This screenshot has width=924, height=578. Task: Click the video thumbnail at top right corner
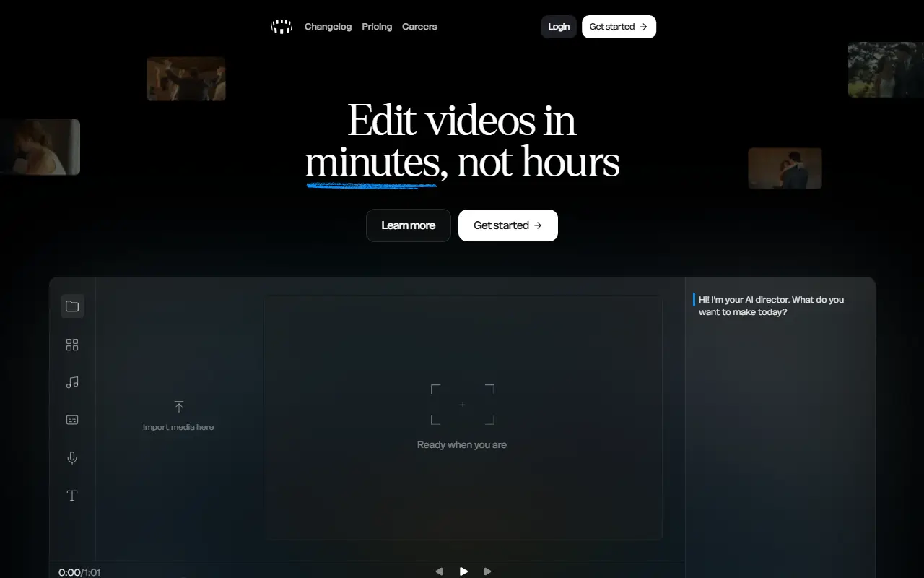coord(886,69)
